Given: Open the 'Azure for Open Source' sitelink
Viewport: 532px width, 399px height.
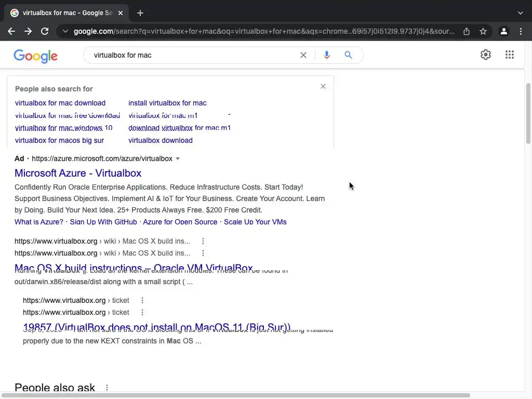Looking at the screenshot, I should click(180, 222).
